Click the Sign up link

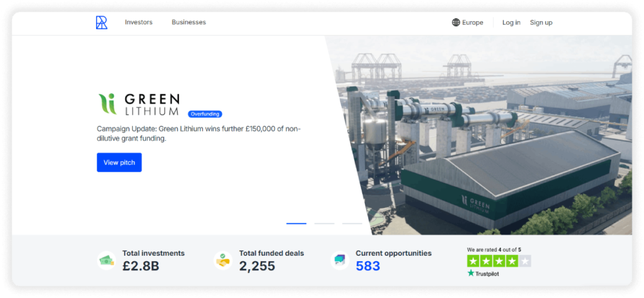click(x=541, y=23)
